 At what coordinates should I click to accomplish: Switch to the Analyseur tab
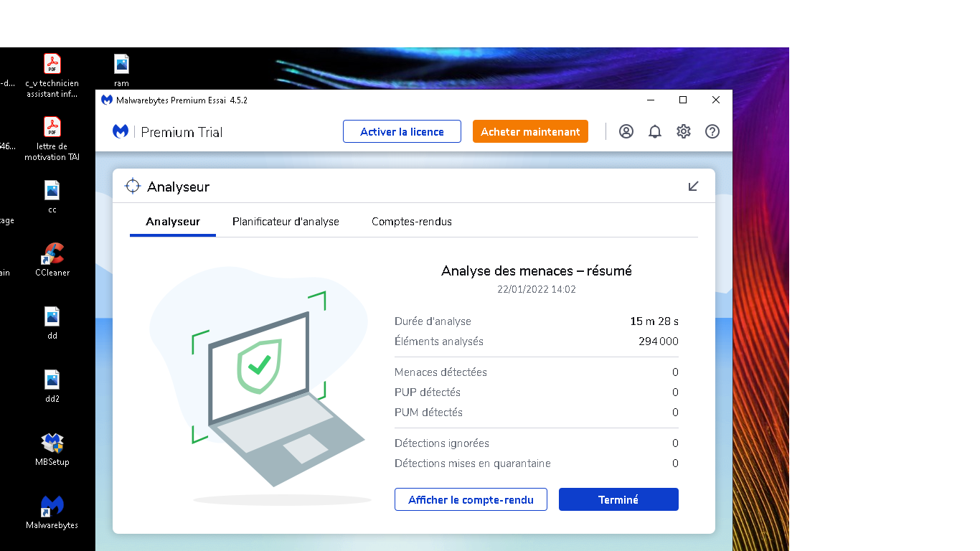173,222
